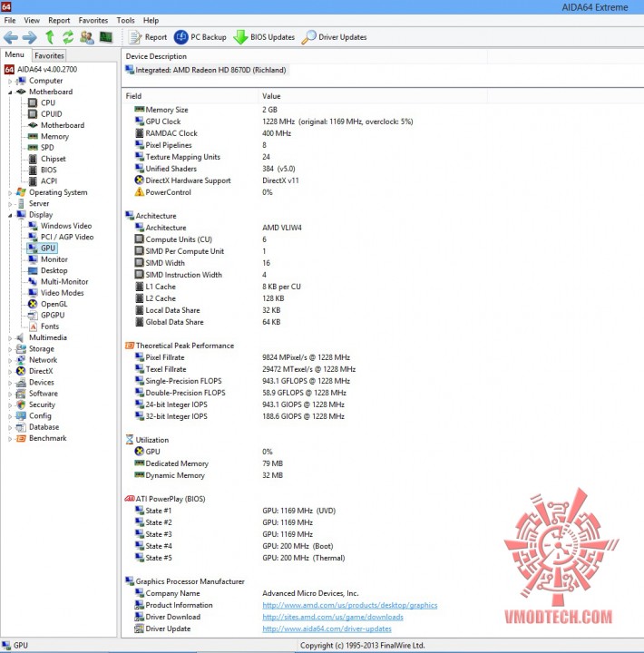Open the Favorites menu
644x653 pixels.
click(93, 20)
